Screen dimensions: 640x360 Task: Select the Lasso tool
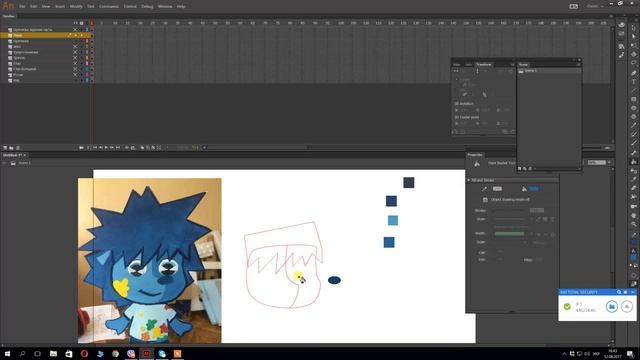(x=633, y=63)
